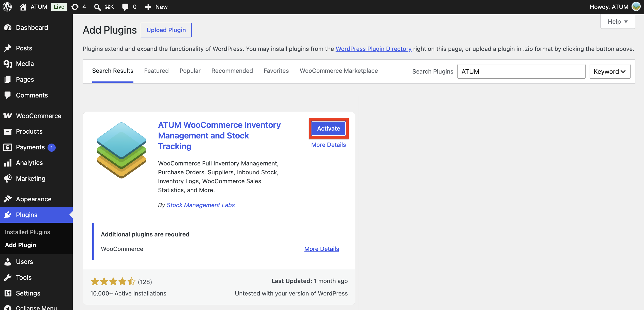Switch to the Featured tab
The height and width of the screenshot is (310, 644).
point(156,71)
